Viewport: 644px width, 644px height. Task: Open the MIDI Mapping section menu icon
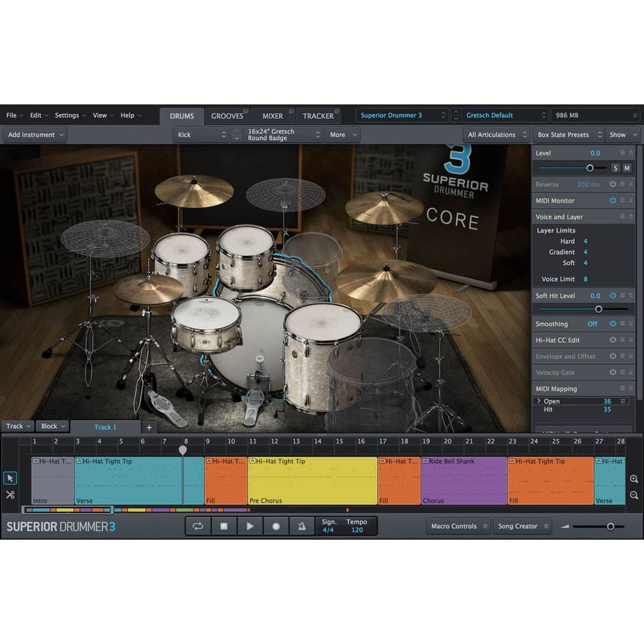tap(622, 389)
